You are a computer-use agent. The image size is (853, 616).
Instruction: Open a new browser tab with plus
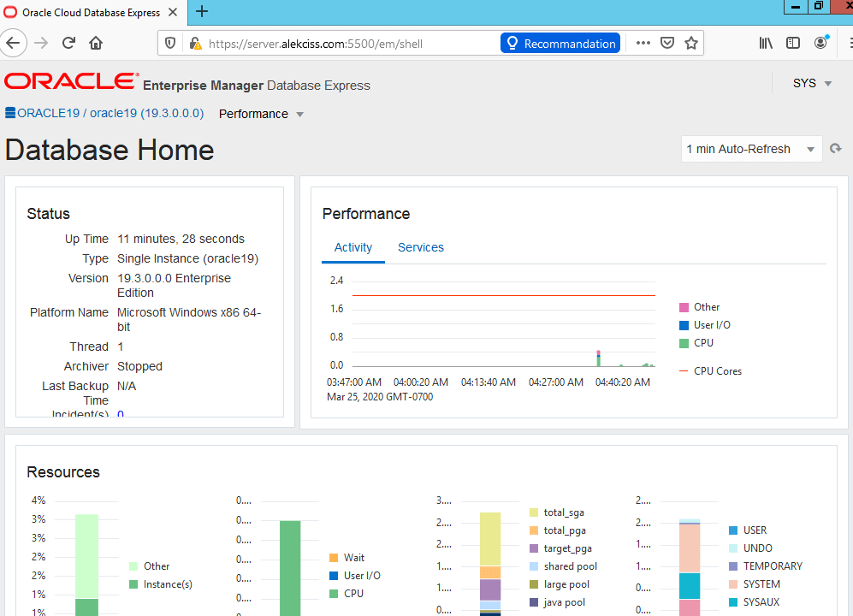(x=202, y=11)
